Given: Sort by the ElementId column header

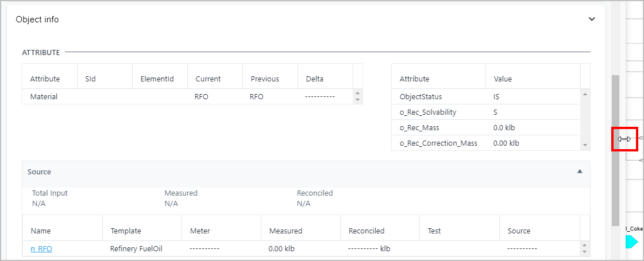Looking at the screenshot, I should [x=157, y=79].
